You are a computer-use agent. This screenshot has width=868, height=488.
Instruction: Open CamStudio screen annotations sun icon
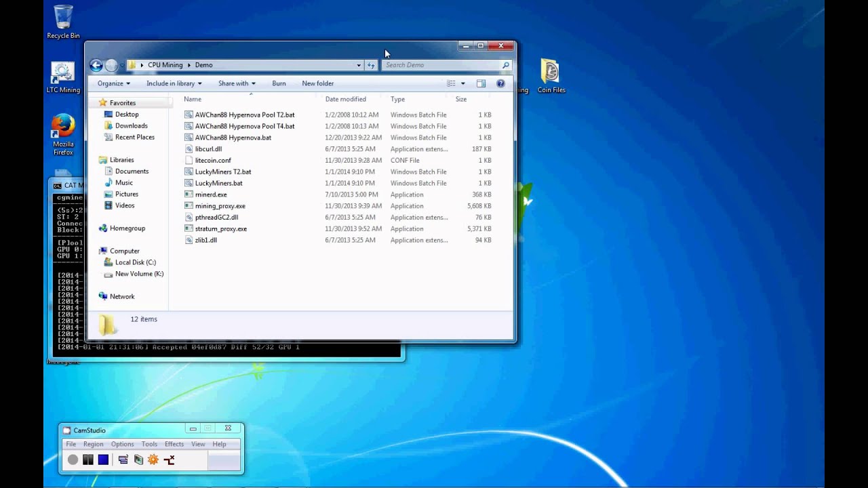tap(153, 460)
